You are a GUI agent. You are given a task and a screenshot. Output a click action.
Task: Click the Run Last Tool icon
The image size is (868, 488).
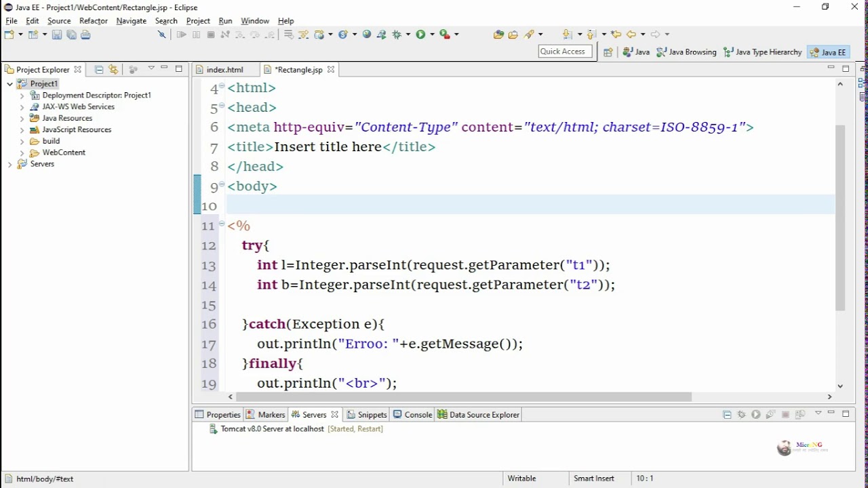(444, 34)
